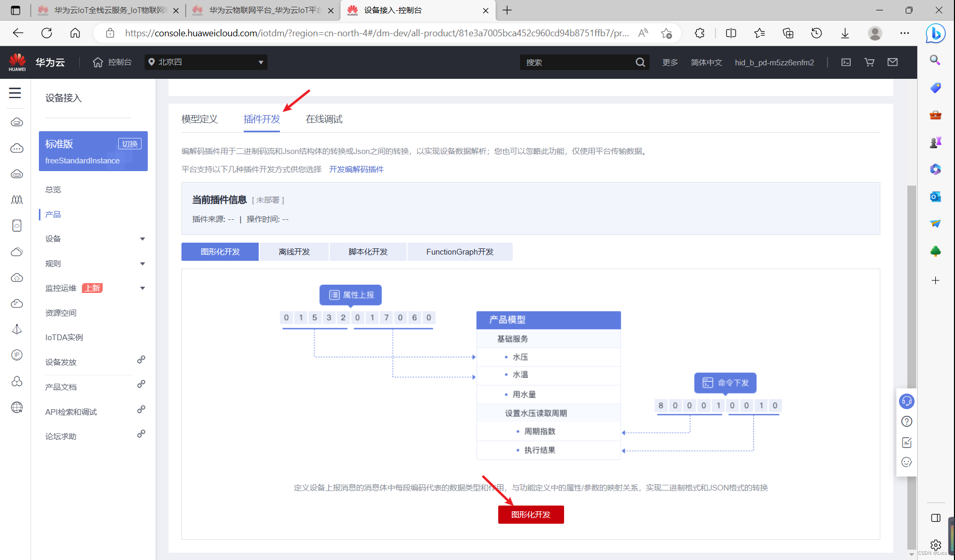Click the link icon beside 产品文档
Image resolution: width=955 pixels, height=560 pixels.
[x=141, y=384]
